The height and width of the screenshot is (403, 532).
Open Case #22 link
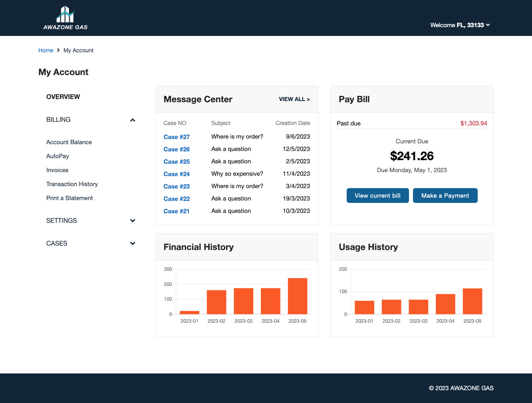(177, 199)
